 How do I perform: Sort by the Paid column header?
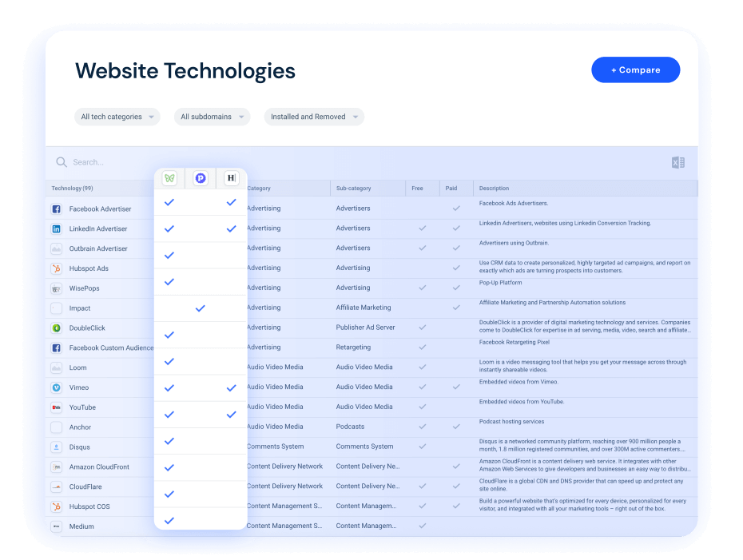tap(451, 188)
